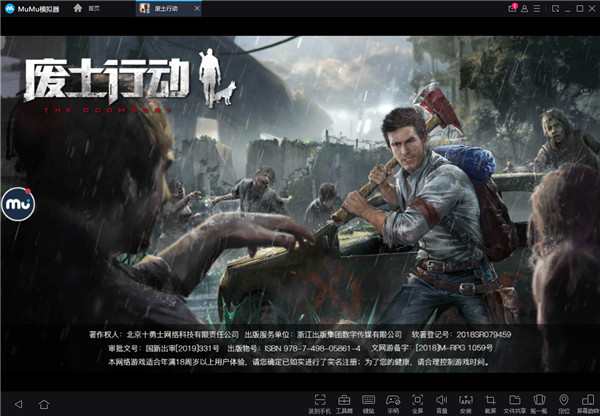Trigger the shake device tool
600x416 pixels.
click(539, 404)
